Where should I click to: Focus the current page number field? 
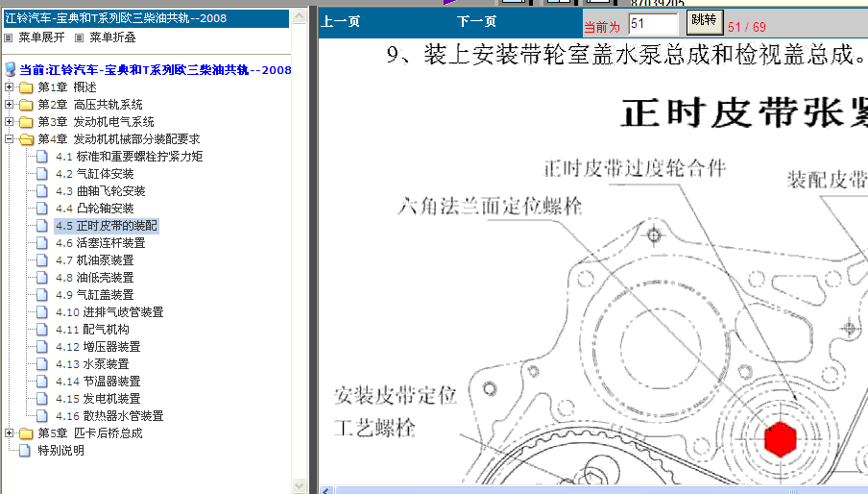point(653,24)
